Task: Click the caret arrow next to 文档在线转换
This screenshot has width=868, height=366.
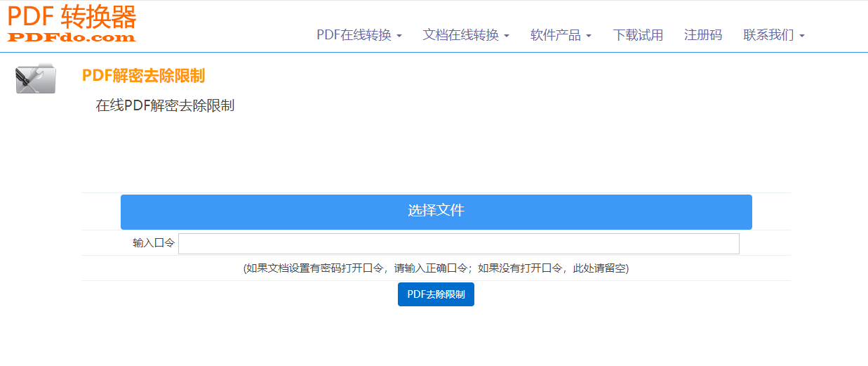Action: [x=507, y=36]
